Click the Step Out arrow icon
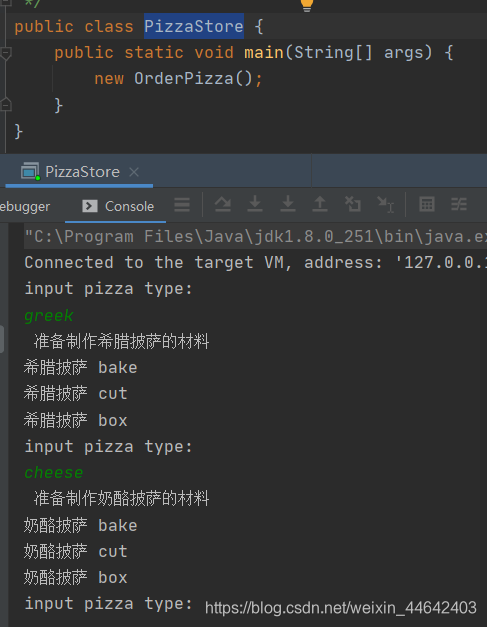The height and width of the screenshot is (627, 487). coord(320,204)
